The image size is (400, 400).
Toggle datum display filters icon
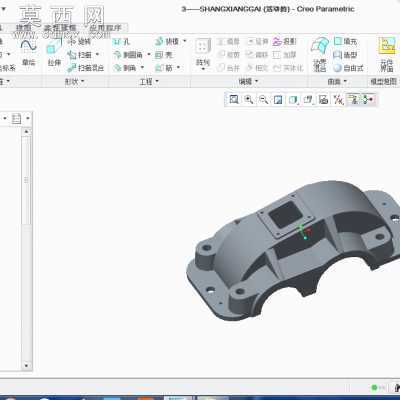coord(338,99)
